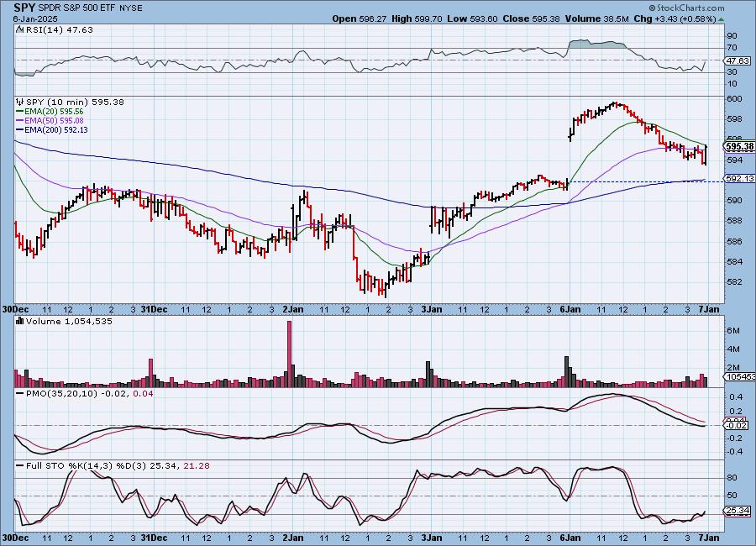The width and height of the screenshot is (756, 546).
Task: Click the Chg +3.43 (+0.58%) value
Action: [x=675, y=18]
